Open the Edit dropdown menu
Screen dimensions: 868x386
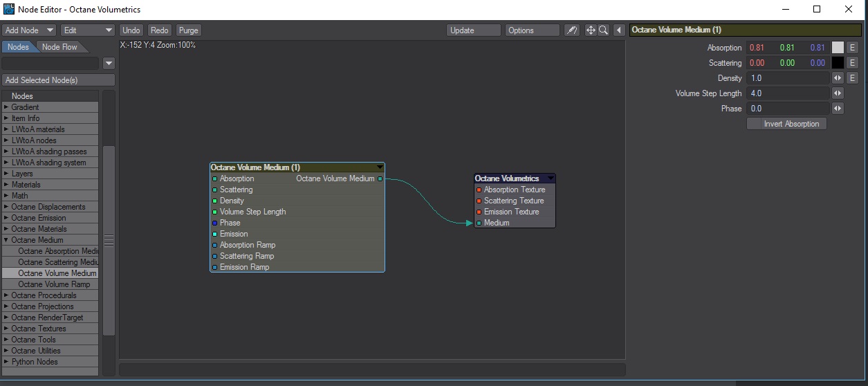(x=87, y=30)
